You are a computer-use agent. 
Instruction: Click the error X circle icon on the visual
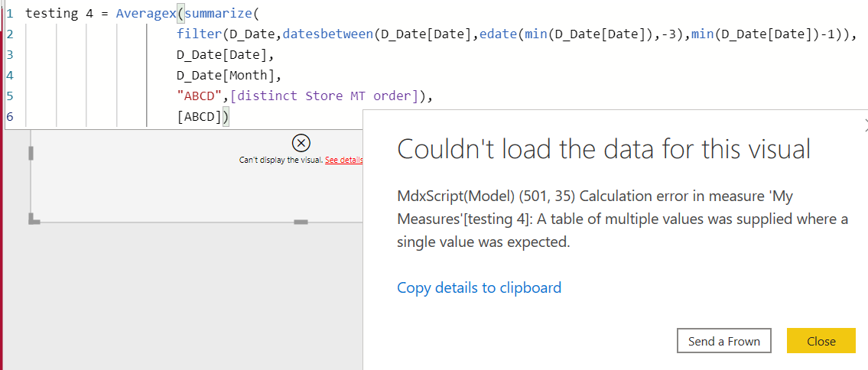[301, 143]
